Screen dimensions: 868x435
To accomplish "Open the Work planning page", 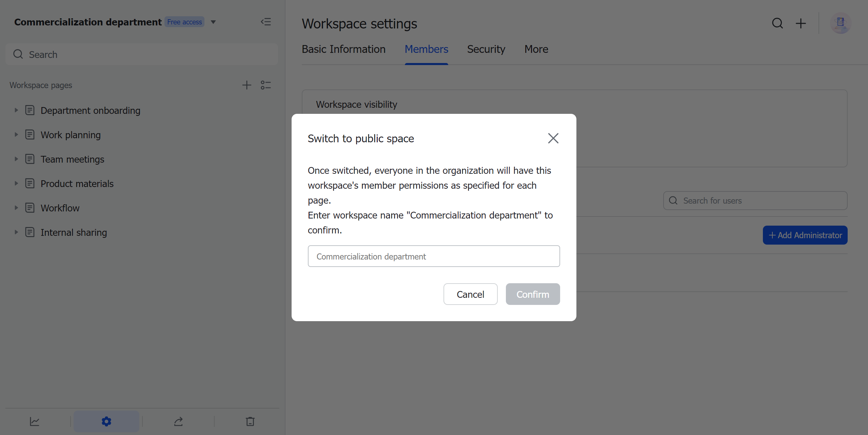I will tap(71, 135).
